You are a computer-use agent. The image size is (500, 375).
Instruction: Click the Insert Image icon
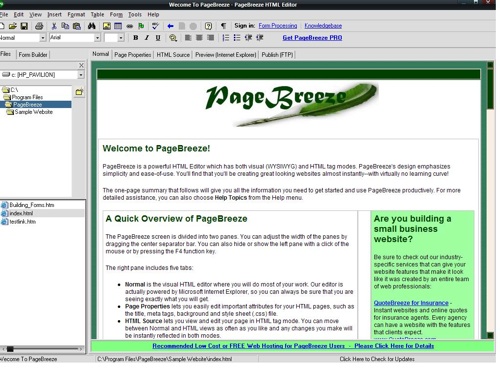[x=107, y=26]
